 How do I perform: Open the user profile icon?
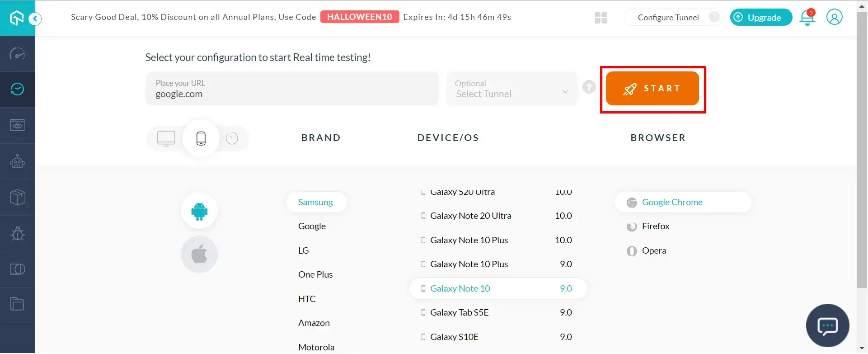tap(834, 18)
